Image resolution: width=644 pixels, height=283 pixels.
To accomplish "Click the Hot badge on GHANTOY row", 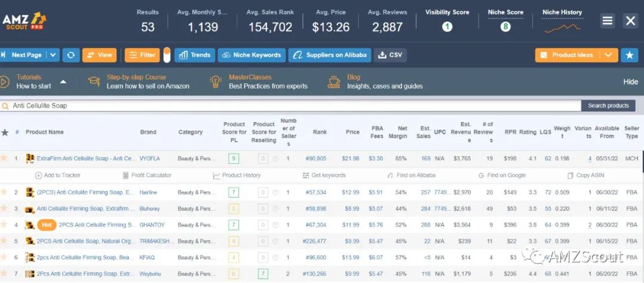I will (47, 225).
